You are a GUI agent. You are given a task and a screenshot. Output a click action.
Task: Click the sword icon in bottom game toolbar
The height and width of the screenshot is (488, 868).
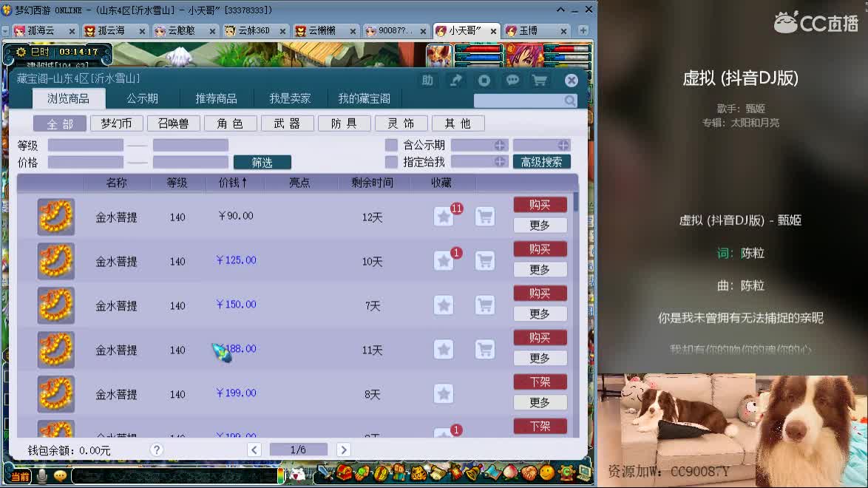pos(325,473)
